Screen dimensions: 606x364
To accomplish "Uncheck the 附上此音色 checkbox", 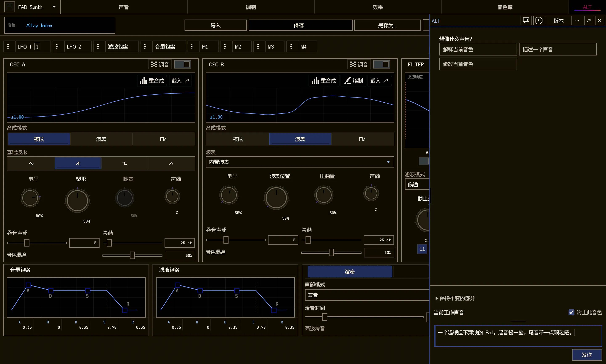I will pos(571,312).
